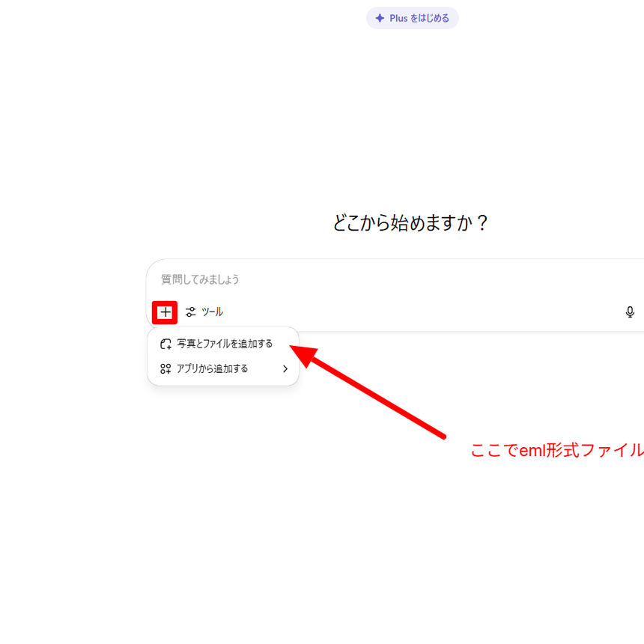
Task: Click the red highlight border around the plus icon
Action: [x=154, y=312]
